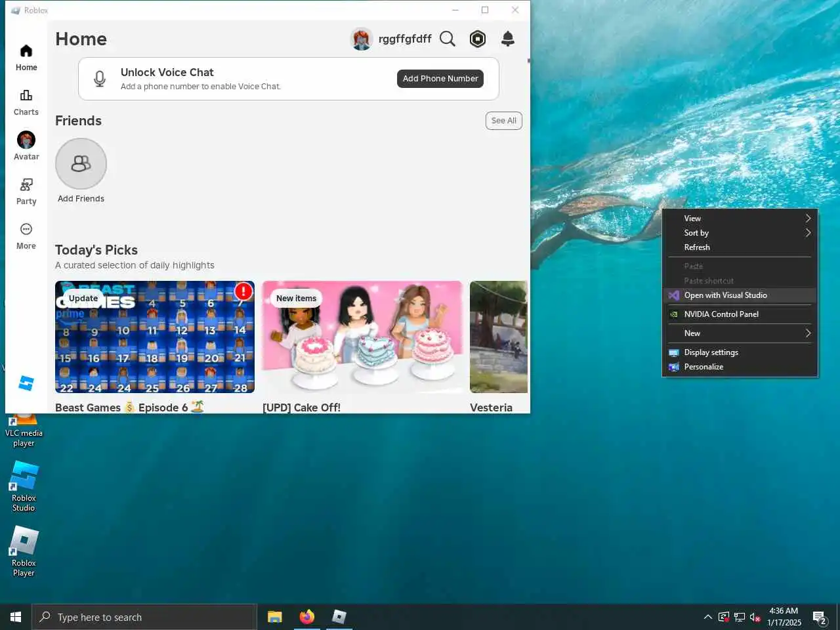
Task: Open the Beast Games thumbnail
Action: coord(155,337)
